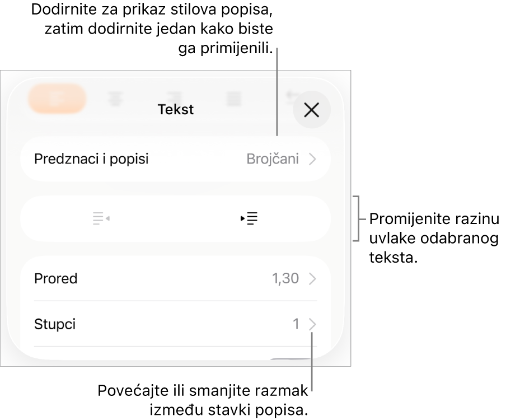The height and width of the screenshot is (420, 506).
Task: Close the Tekst panel
Action: pyautogui.click(x=312, y=110)
